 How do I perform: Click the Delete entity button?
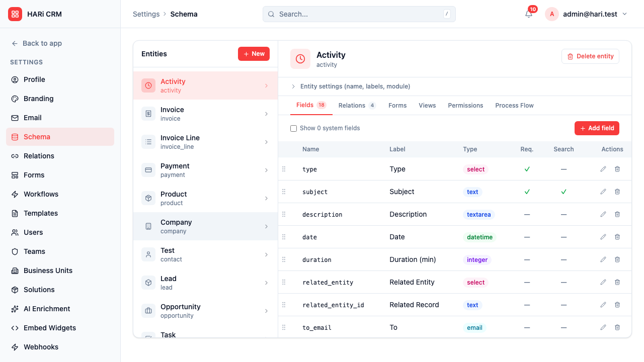tap(590, 56)
